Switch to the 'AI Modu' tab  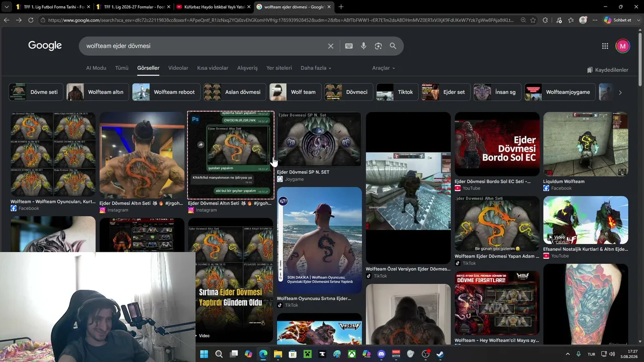coord(96,68)
